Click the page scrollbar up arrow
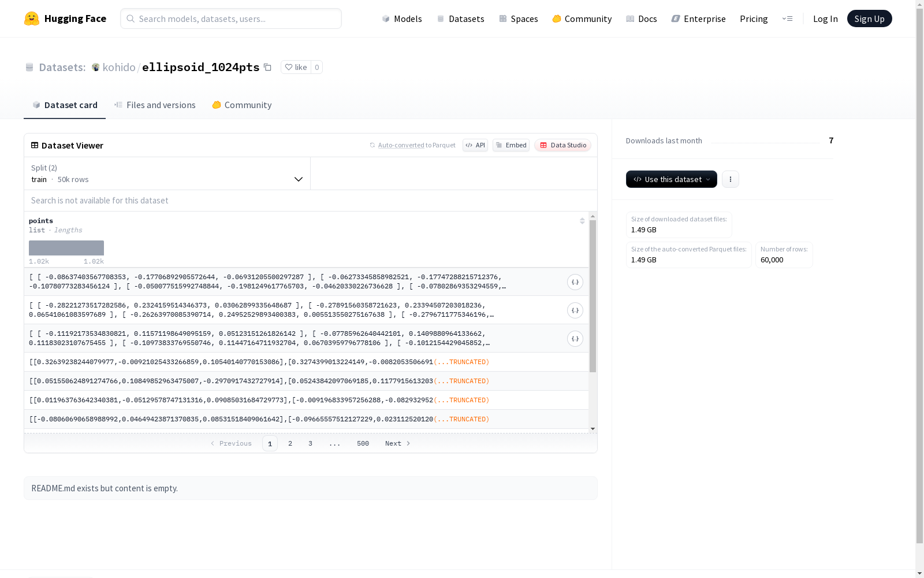Image resolution: width=924 pixels, height=578 pixels. tap(919, 4)
